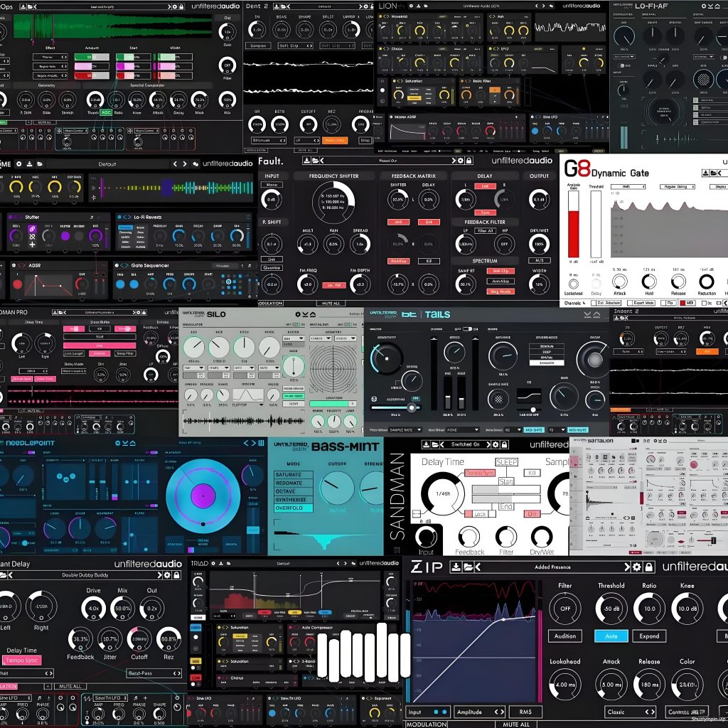Image resolution: width=728 pixels, height=728 pixels.
Task: Open the RMS detection dropdown in G8
Action: pyautogui.click(x=628, y=186)
